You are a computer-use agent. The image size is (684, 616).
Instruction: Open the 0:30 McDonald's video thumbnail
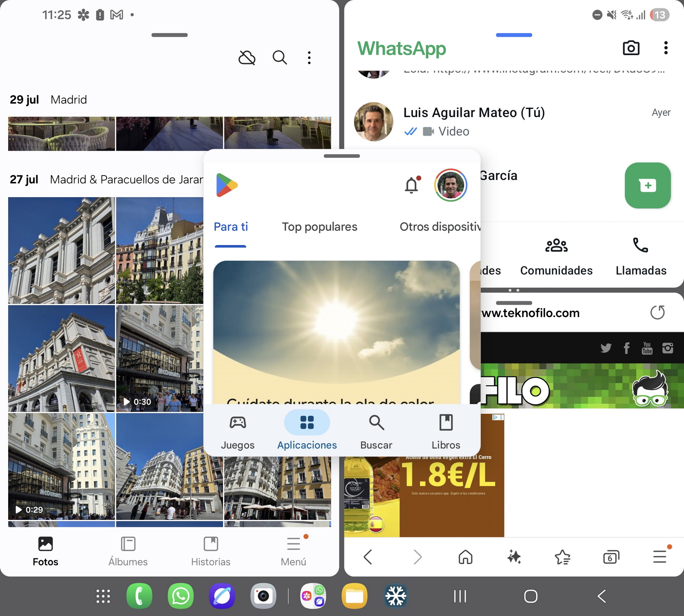pos(160,359)
